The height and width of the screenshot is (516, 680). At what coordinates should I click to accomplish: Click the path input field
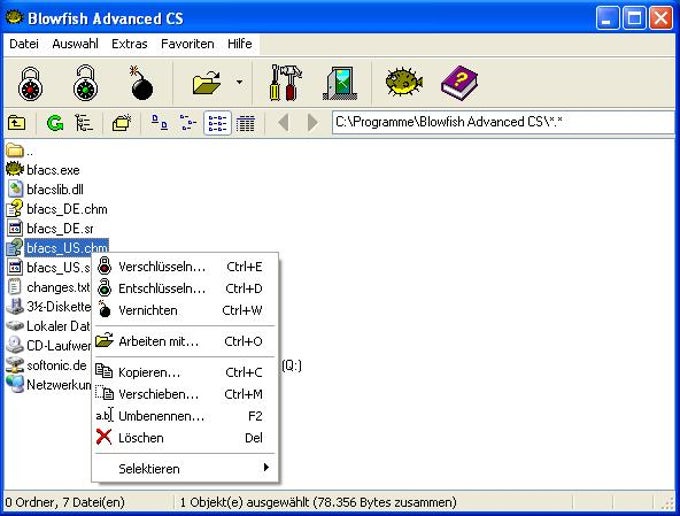(503, 122)
